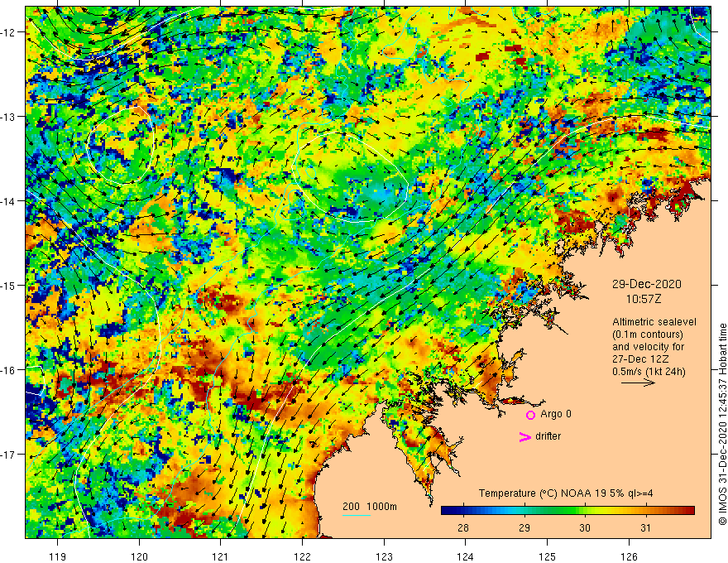Click the 0.5m/s velocity scale arrow
Screen dimensions: 728x563
(638, 383)
